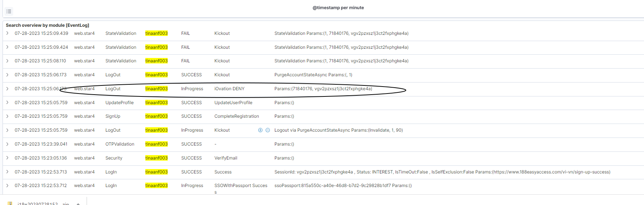Viewport: 644px width, 205px height.
Task: Expand the UpdateProfile log entry
Action: point(7,103)
